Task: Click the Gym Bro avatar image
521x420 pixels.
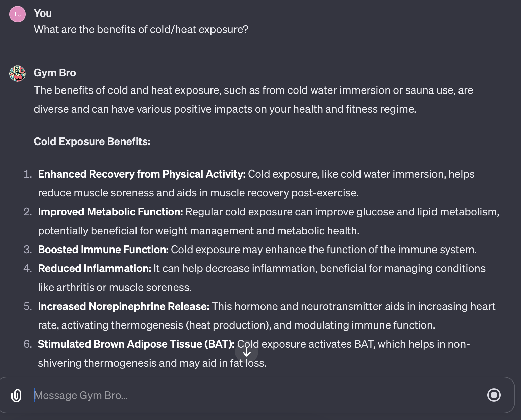Action: [18, 74]
